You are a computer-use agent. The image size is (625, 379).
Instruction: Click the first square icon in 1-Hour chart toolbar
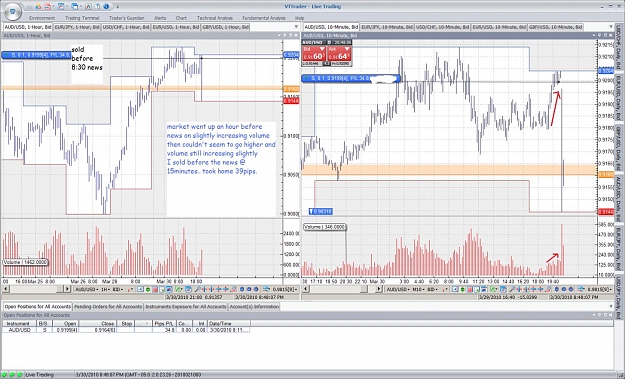[x=140, y=289]
